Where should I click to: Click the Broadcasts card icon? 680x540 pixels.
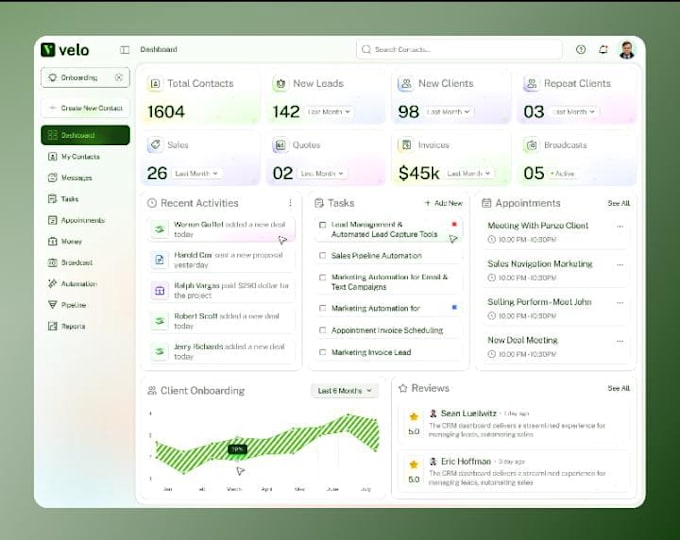tap(532, 145)
